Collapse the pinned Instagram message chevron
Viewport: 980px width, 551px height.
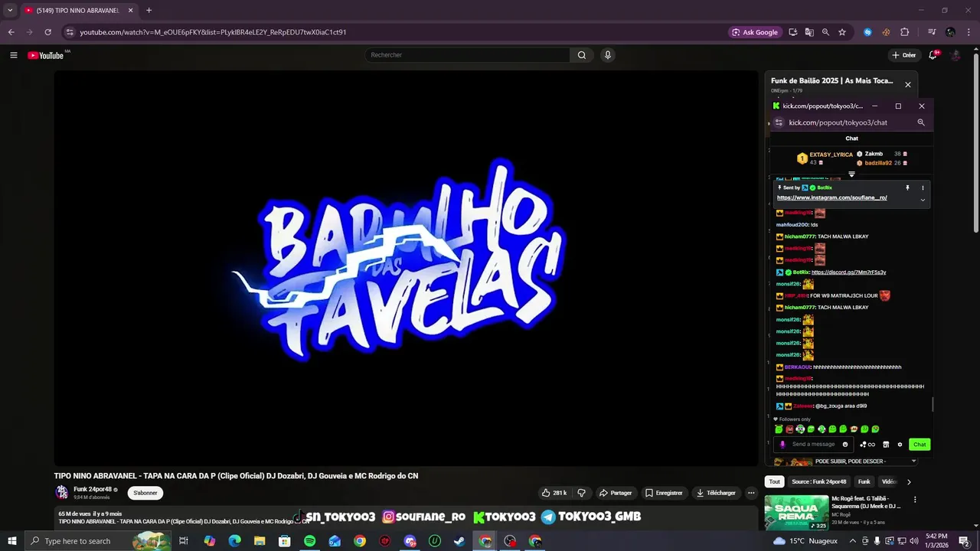click(x=923, y=201)
